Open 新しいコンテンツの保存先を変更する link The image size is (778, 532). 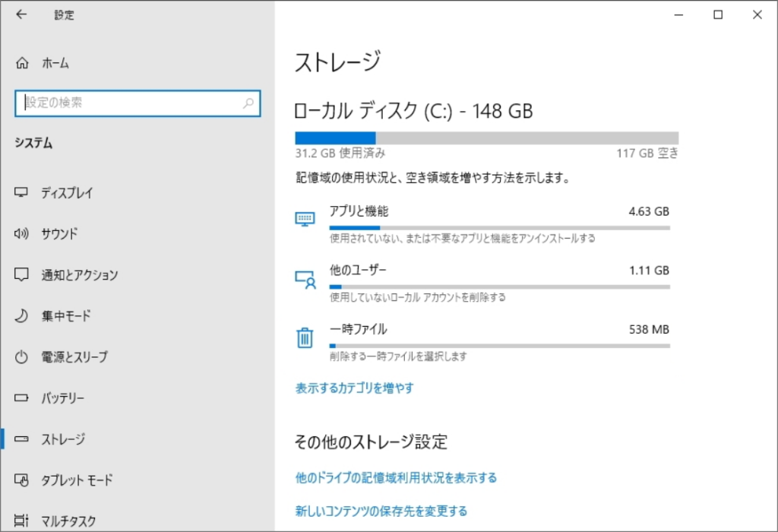(381, 511)
